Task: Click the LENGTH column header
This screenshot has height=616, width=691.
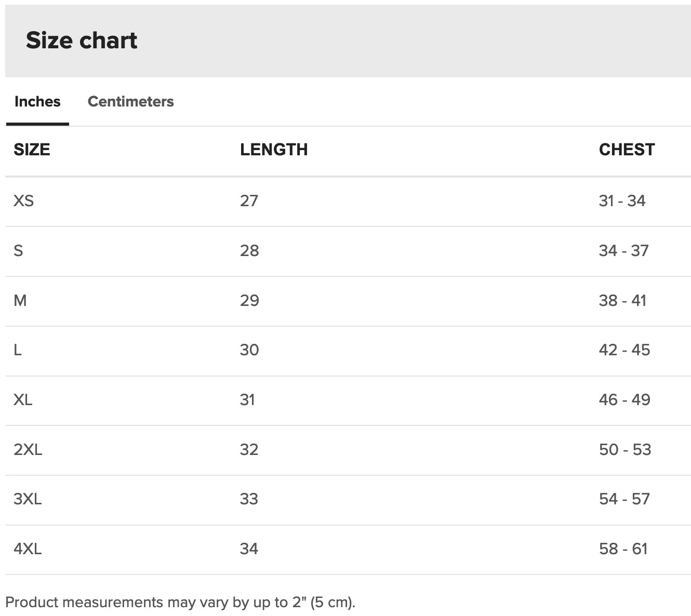Action: (274, 150)
